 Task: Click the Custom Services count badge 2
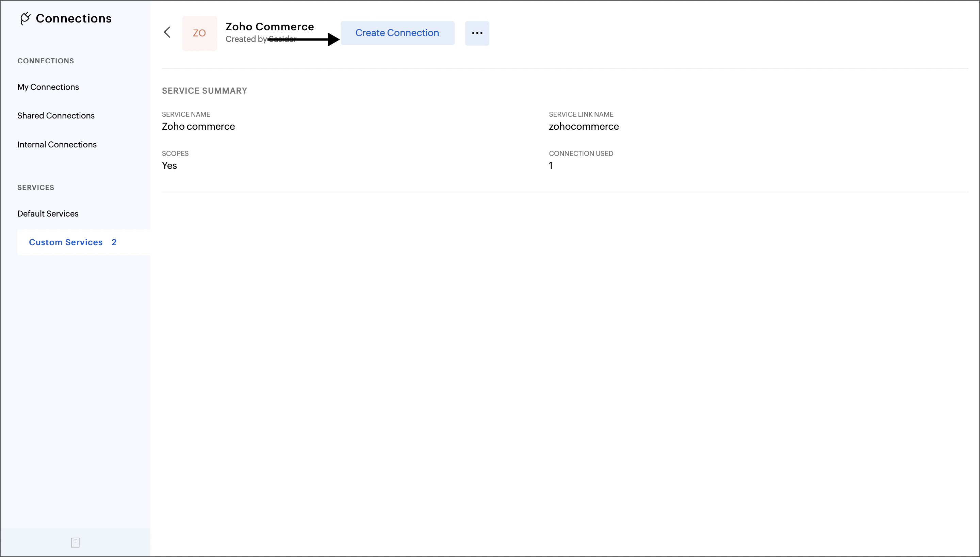[x=114, y=242]
